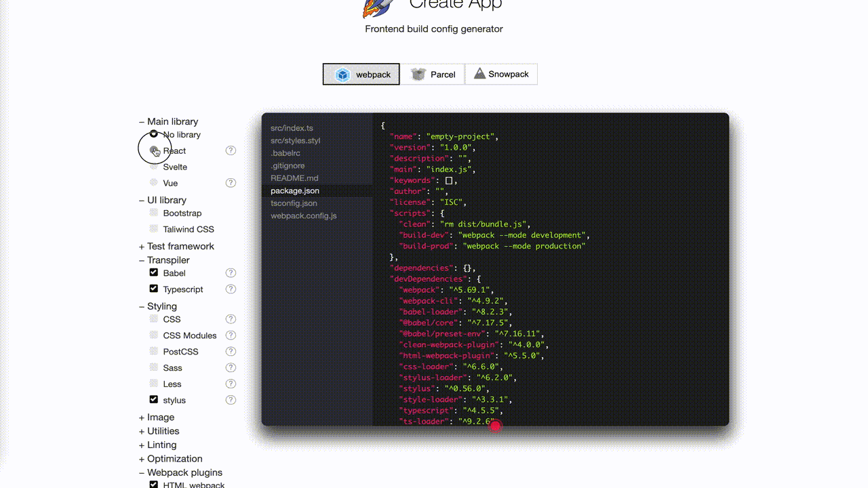The width and height of the screenshot is (868, 488).
Task: Uncheck the Typescript checkbox
Action: click(x=154, y=289)
